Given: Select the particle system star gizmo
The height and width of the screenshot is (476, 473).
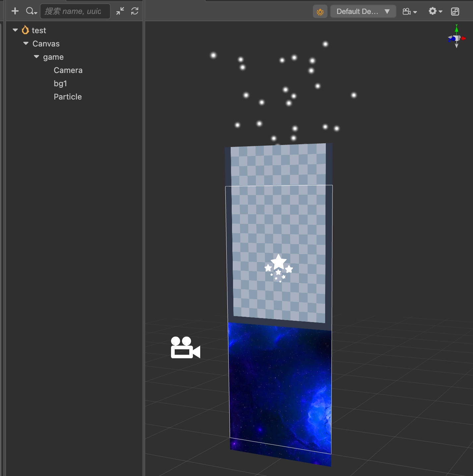Looking at the screenshot, I should pos(278,268).
